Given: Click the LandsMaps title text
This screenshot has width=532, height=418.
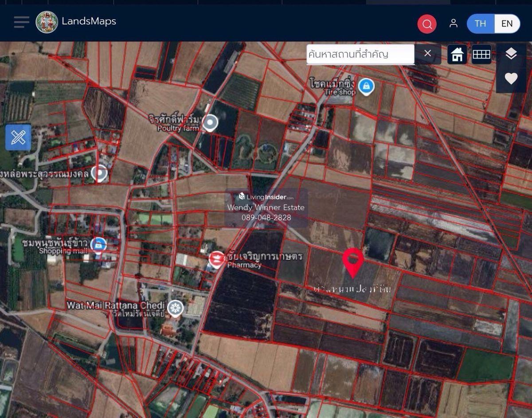Looking at the screenshot, I should pos(89,21).
